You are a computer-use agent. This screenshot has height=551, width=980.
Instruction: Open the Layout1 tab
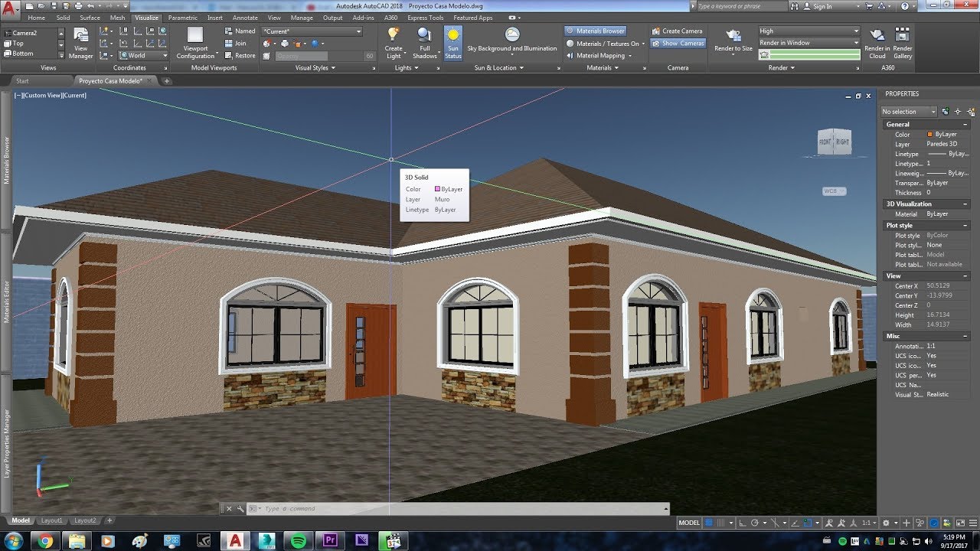pyautogui.click(x=52, y=520)
